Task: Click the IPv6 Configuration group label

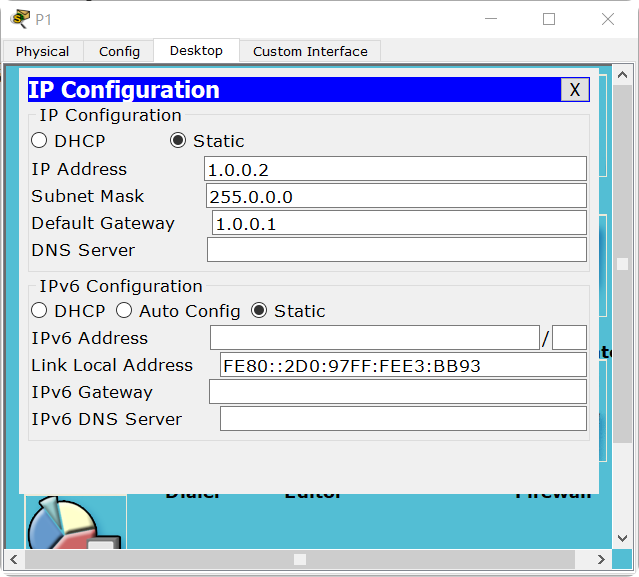Action: click(x=121, y=286)
